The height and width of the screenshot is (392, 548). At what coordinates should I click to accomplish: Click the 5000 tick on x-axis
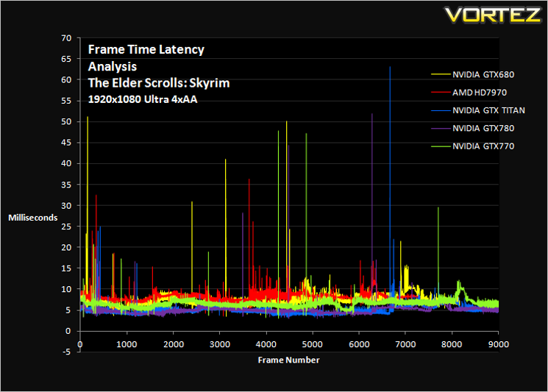pyautogui.click(x=312, y=344)
